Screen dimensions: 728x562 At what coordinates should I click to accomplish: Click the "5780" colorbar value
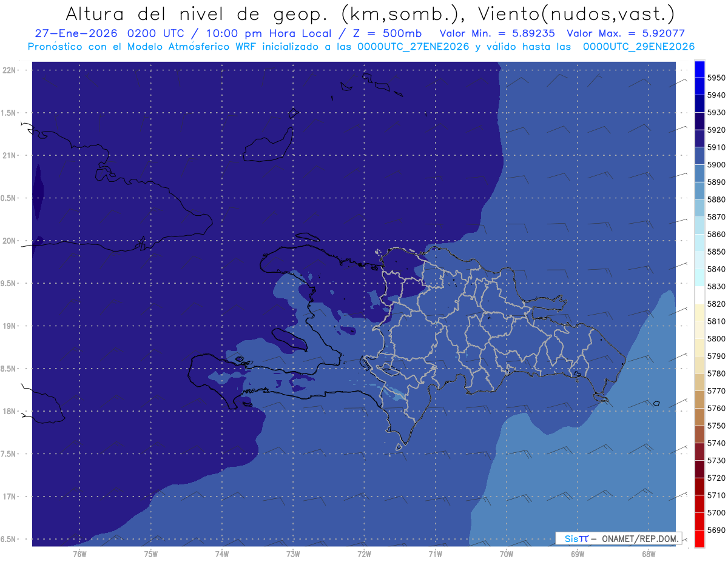[x=715, y=373]
